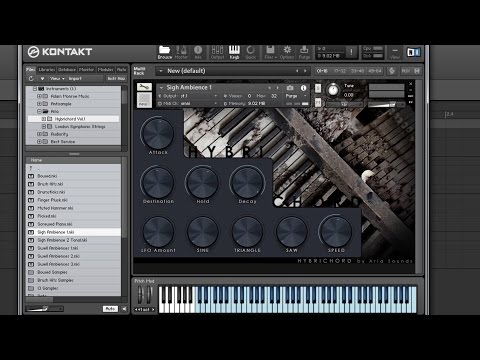
Task: Toggle the KSP rack button
Action: (x=392, y=71)
